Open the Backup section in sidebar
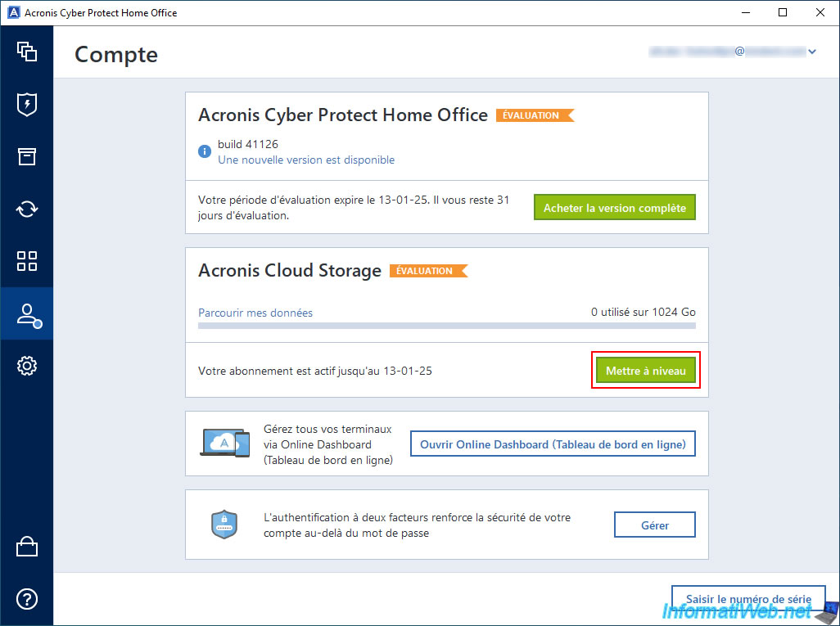 tap(27, 52)
